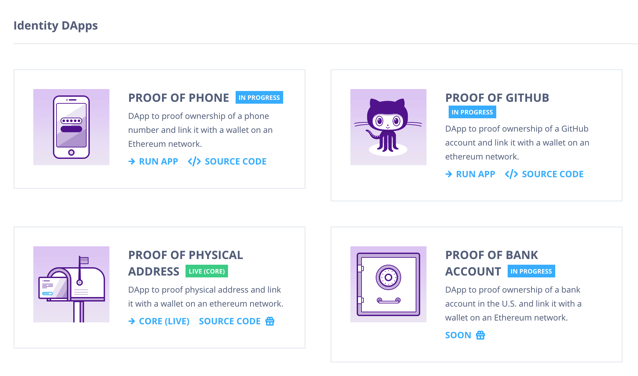The image size is (638, 376).
Task: Click the bank safe illustration
Action: click(388, 284)
